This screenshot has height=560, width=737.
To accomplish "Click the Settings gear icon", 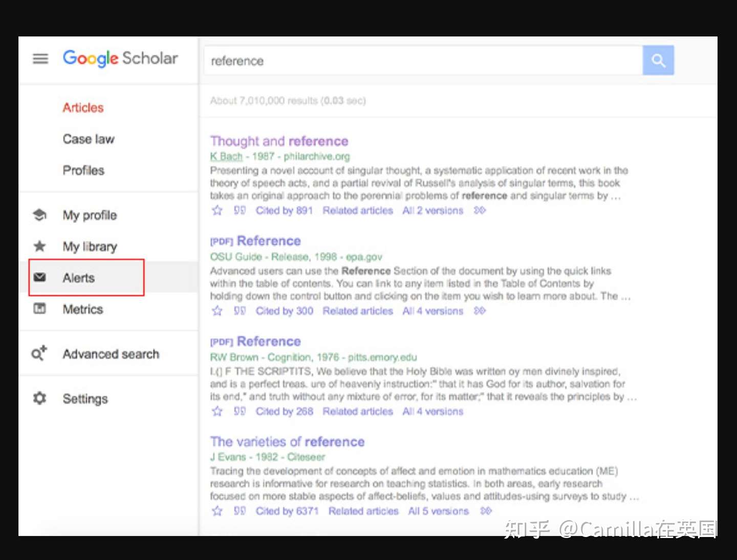I will tap(39, 398).
